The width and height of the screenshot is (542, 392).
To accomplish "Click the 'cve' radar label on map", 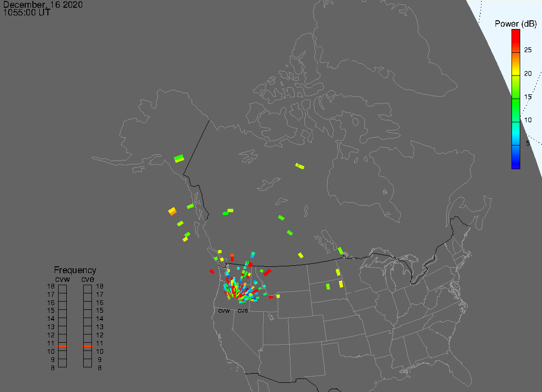I will pyautogui.click(x=242, y=310).
